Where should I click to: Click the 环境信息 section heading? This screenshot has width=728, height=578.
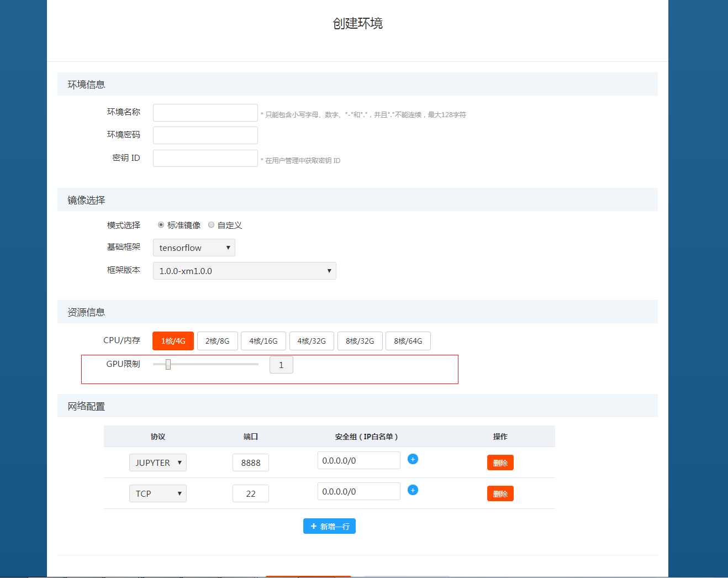[86, 85]
